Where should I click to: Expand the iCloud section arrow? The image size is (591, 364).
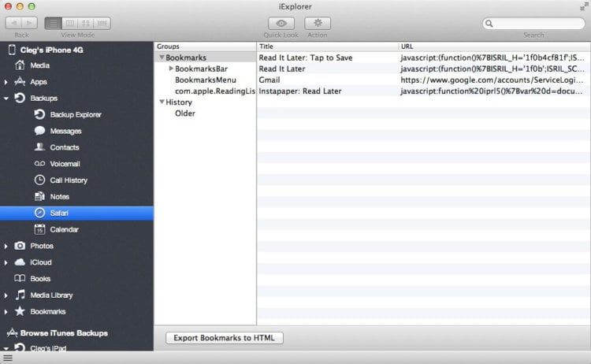(x=6, y=262)
